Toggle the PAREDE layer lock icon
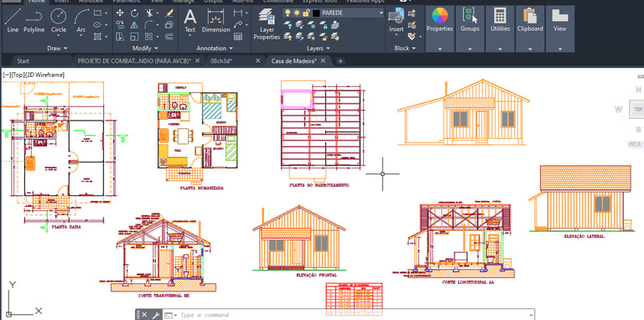This screenshot has width=644, height=320. 306,13
